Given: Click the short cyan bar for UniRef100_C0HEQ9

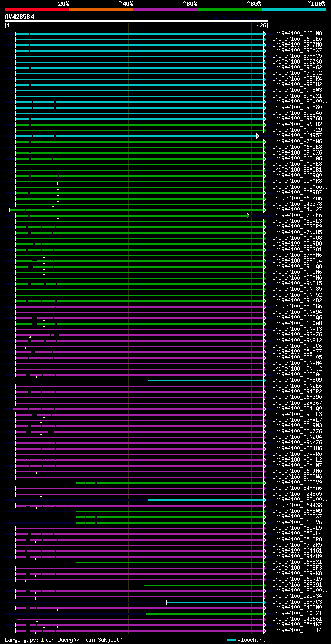Looking at the screenshot, I should [x=207, y=380].
